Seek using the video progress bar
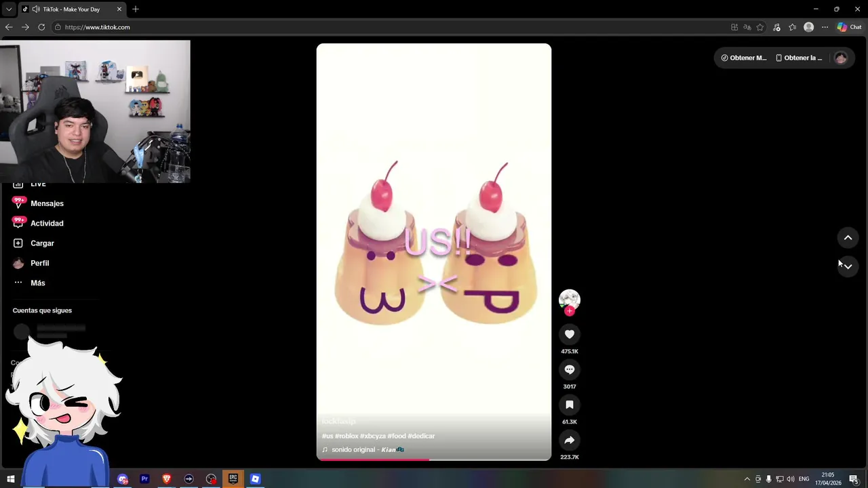 coord(434,460)
